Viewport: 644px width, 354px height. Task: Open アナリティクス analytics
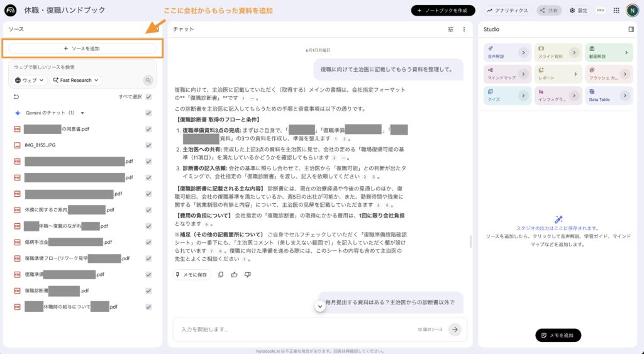[x=508, y=10]
